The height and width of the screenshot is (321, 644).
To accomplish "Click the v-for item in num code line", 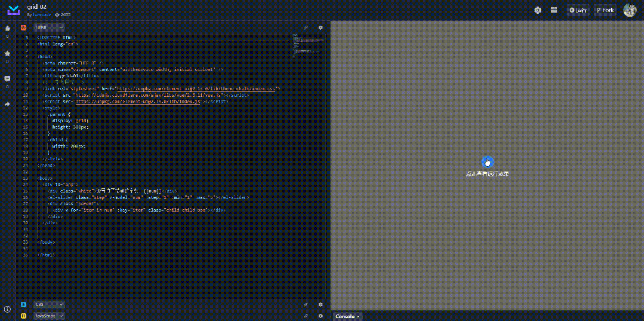I will point(139,210).
